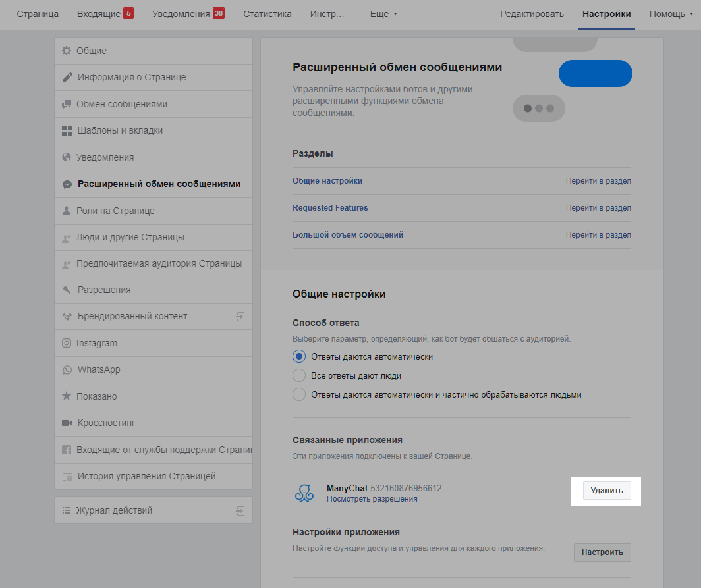
Task: Click the red badge 5 on Входящие
Action: click(x=128, y=13)
